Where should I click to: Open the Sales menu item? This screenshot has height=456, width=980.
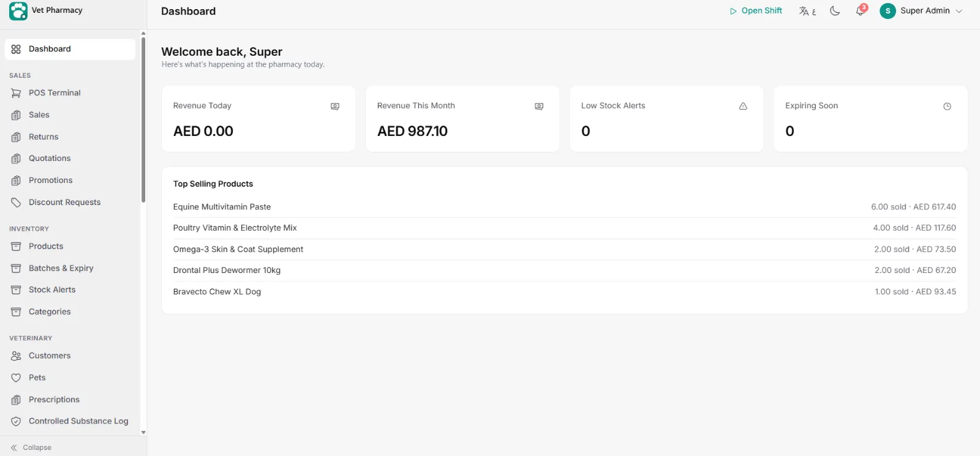pyautogui.click(x=70, y=115)
